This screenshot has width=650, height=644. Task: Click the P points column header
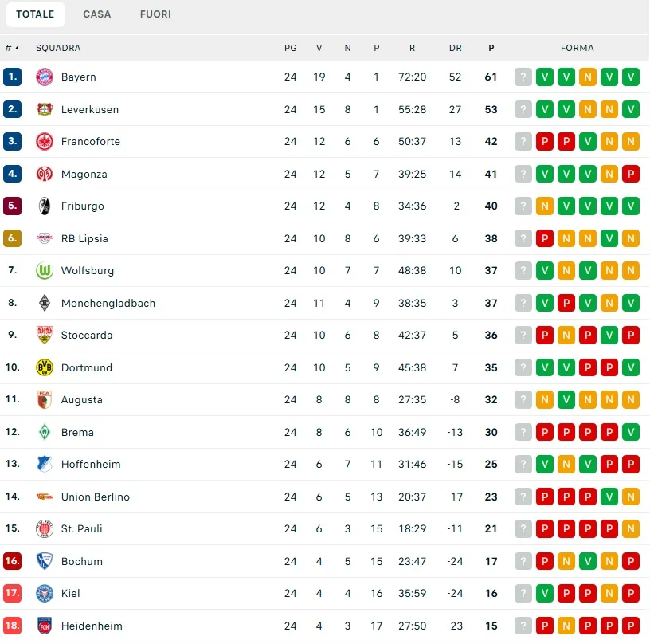(491, 48)
